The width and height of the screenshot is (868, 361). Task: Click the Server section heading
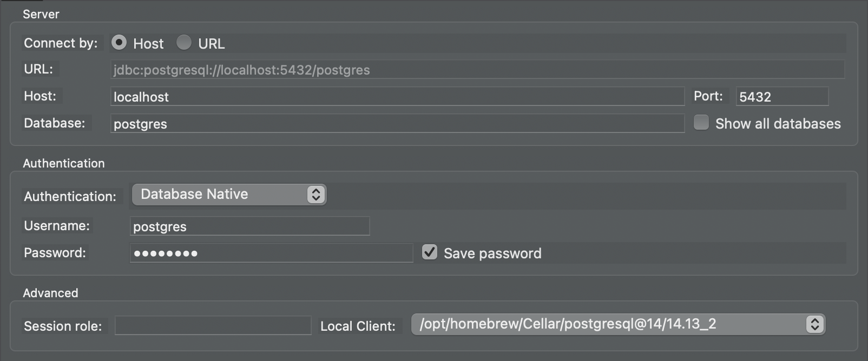point(41,14)
